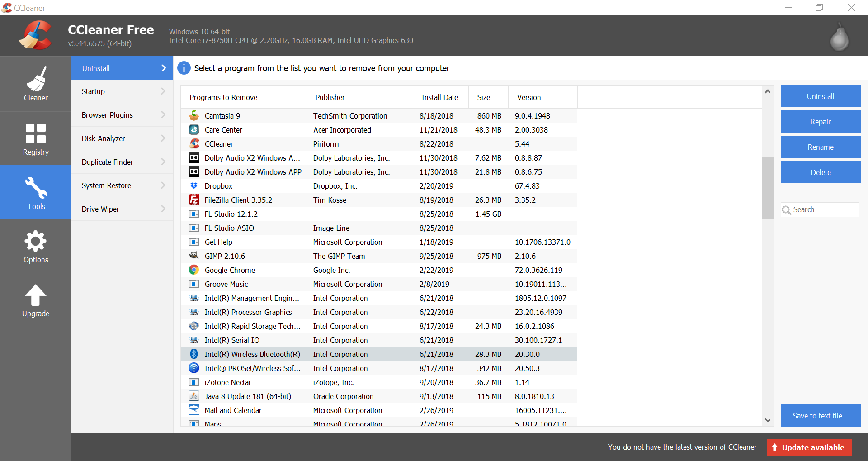Screen dimensions: 868x461
Task: Select the Tools wrench icon
Action: 36,187
